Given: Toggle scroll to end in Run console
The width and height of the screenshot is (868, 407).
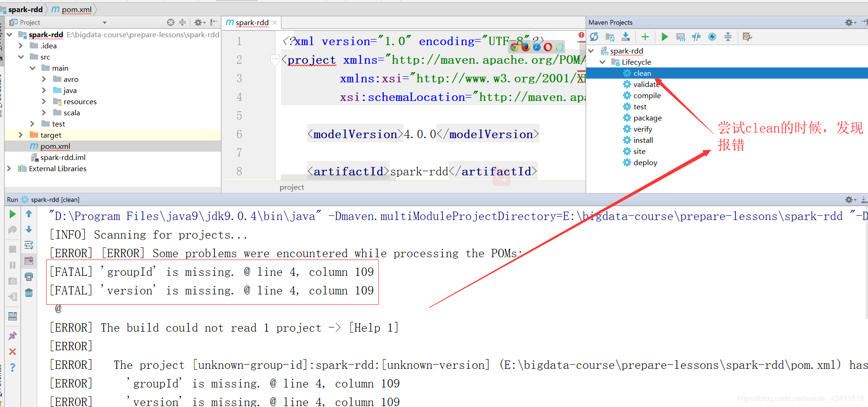Looking at the screenshot, I should 29,261.
